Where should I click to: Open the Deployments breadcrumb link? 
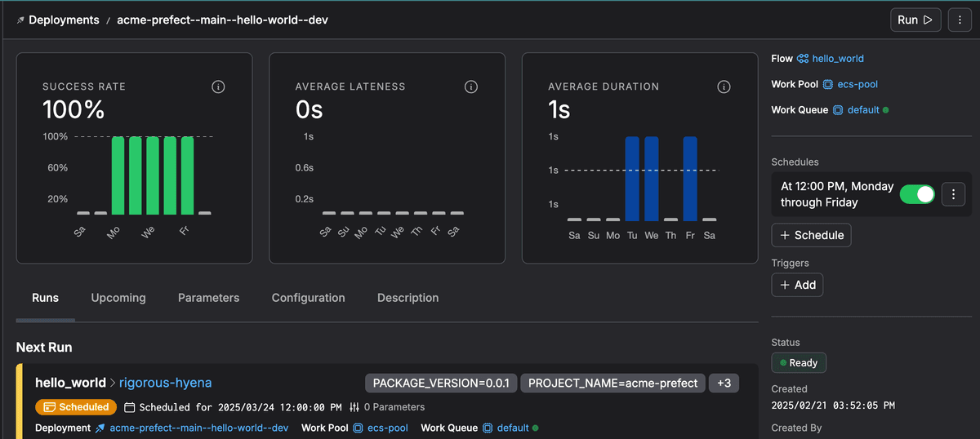[64, 20]
